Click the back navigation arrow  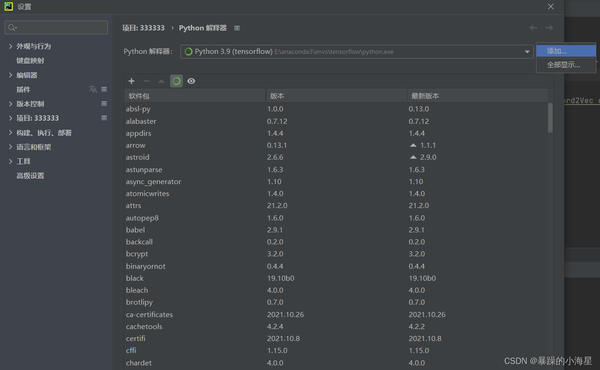tap(533, 28)
